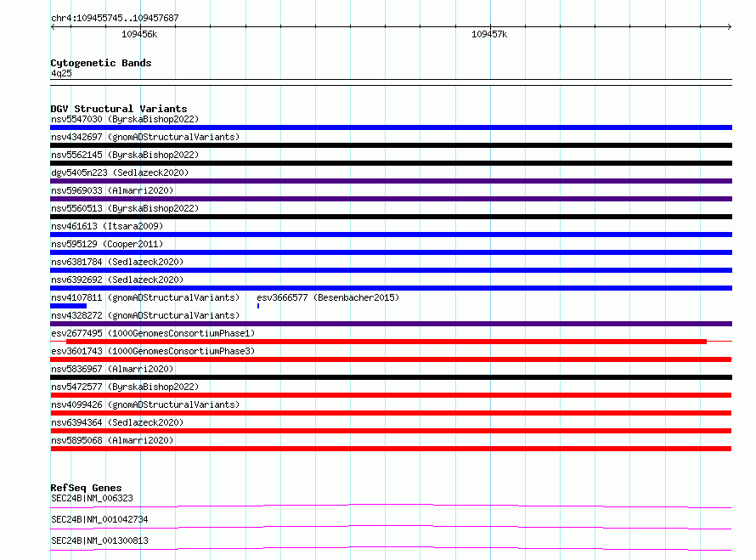Click the purple bar under nsv5969033

coord(391,199)
